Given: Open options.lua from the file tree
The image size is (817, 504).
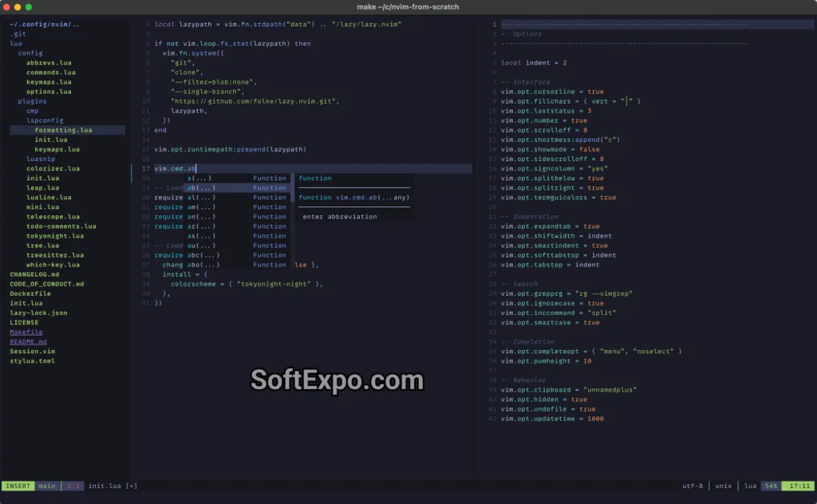Looking at the screenshot, I should [x=50, y=91].
